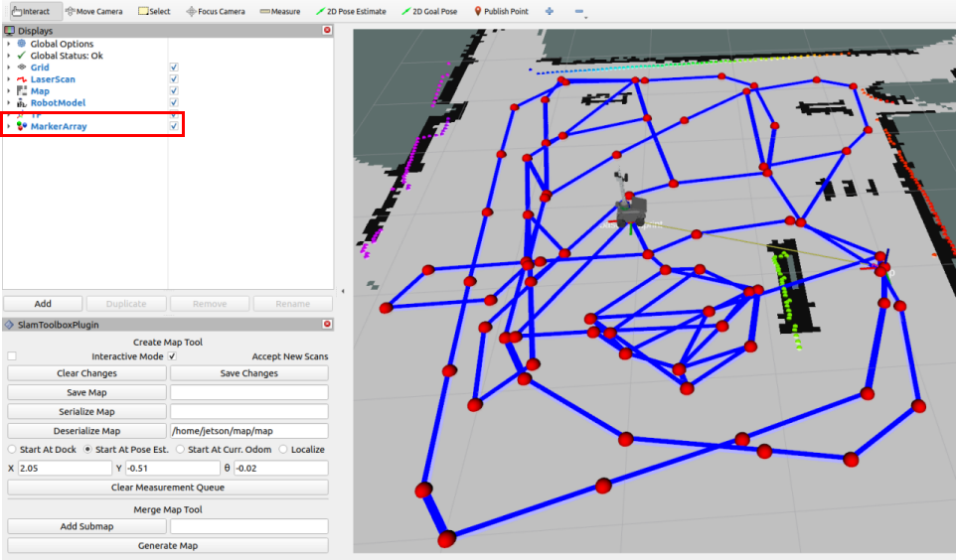The width and height of the screenshot is (956, 560).
Task: Close the SlamToolboxPlugin panel
Action: [327, 324]
